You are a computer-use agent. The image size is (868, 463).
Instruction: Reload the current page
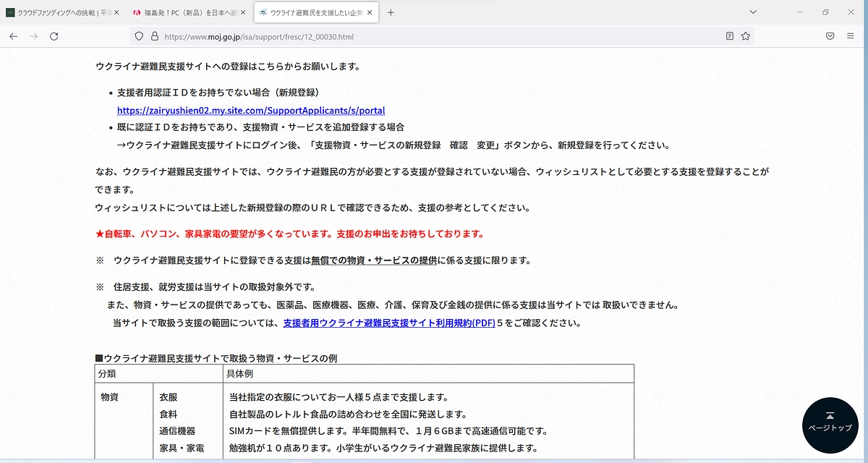[54, 35]
